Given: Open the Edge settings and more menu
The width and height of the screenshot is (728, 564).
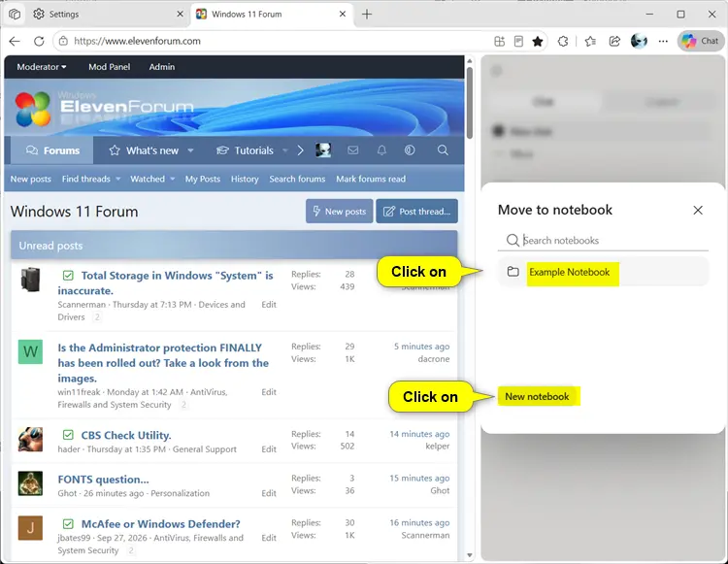Looking at the screenshot, I should click(x=663, y=42).
